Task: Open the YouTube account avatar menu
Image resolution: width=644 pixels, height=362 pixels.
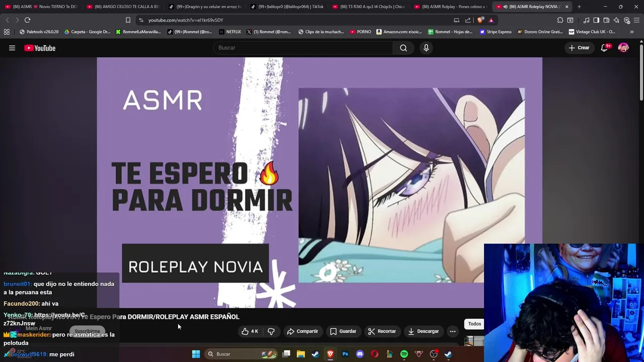Action: pyautogui.click(x=623, y=48)
